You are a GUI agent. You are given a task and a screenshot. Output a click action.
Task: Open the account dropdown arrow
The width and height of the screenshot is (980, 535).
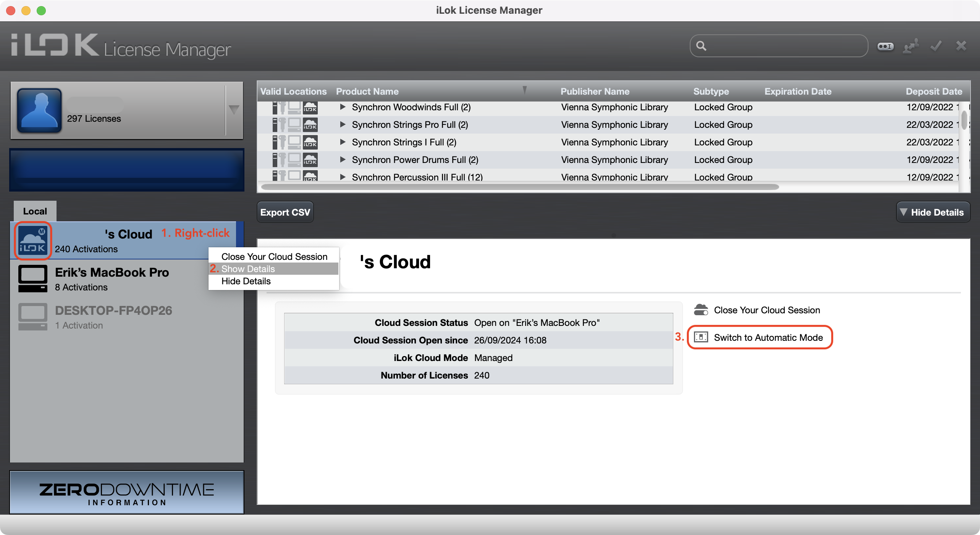coord(234,110)
